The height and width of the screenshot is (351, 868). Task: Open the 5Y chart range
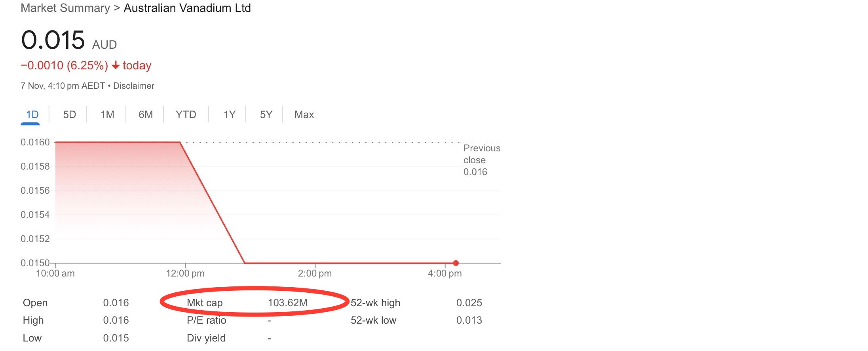click(x=266, y=115)
